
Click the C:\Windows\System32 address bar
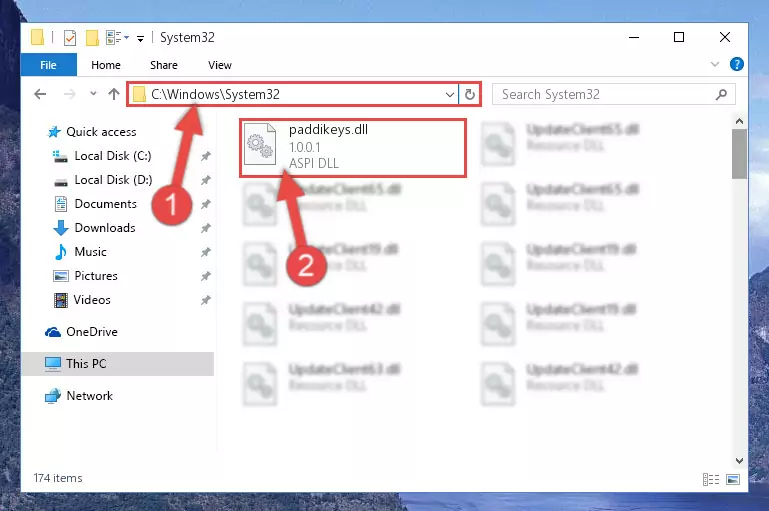[294, 94]
